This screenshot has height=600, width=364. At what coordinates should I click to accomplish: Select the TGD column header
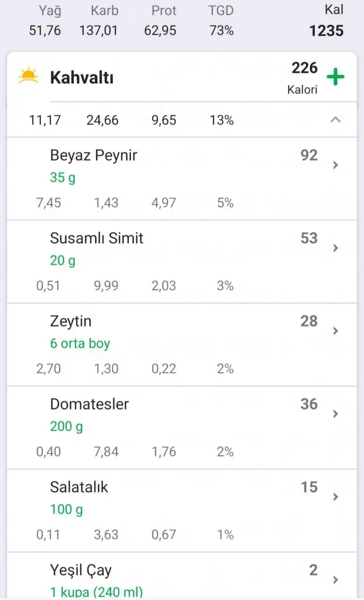coord(221,11)
